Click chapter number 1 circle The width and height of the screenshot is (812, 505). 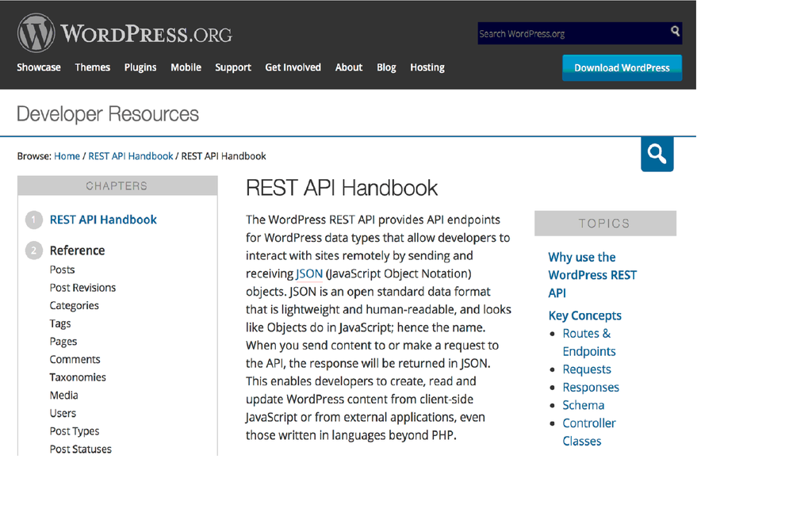33,220
